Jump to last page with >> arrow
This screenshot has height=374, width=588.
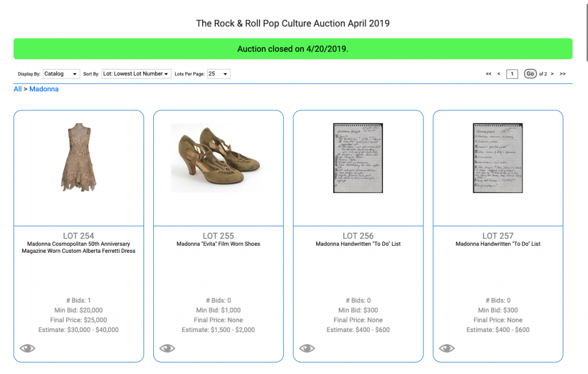pos(563,74)
